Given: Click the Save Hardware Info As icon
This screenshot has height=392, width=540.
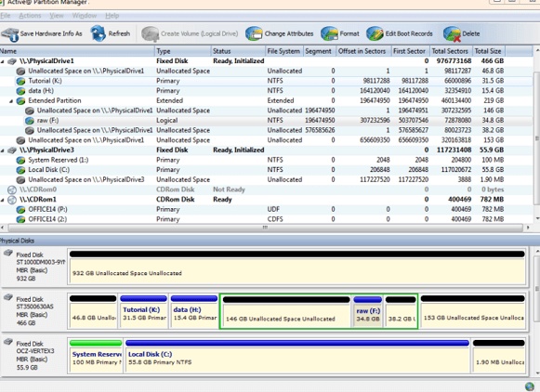Looking at the screenshot, I should click(x=9, y=34).
